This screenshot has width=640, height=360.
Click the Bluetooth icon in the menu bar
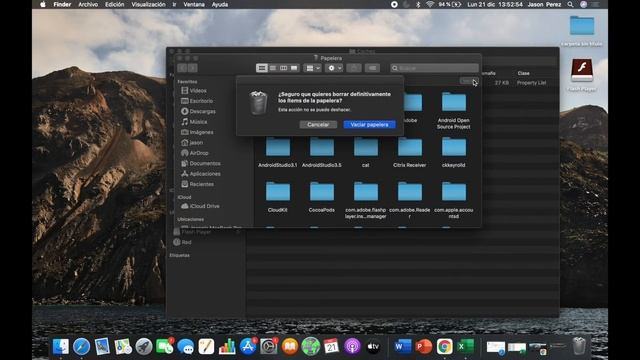(x=418, y=4)
